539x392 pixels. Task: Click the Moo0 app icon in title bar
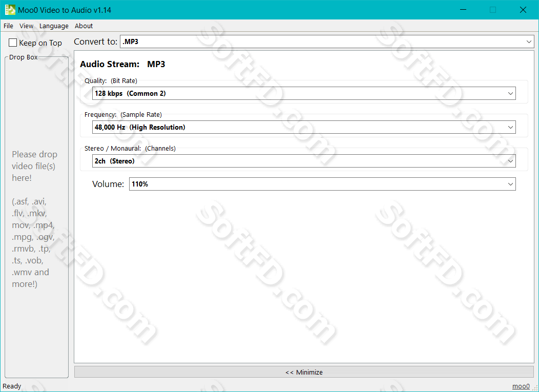point(10,10)
